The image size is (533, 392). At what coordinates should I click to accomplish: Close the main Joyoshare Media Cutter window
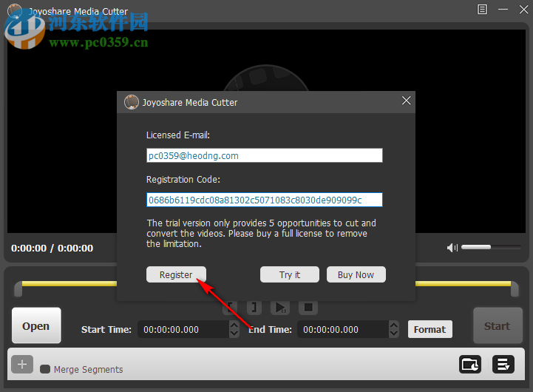pyautogui.click(x=523, y=9)
